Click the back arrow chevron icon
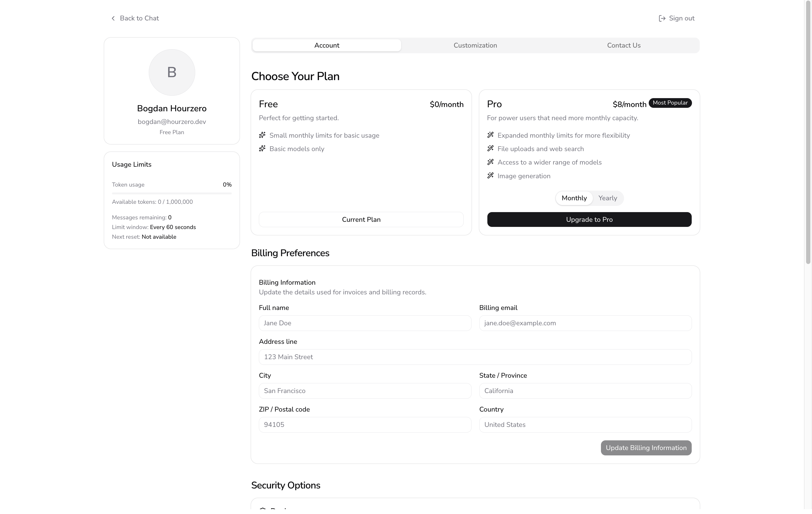Viewport: 812px width, 514px height. click(x=113, y=18)
